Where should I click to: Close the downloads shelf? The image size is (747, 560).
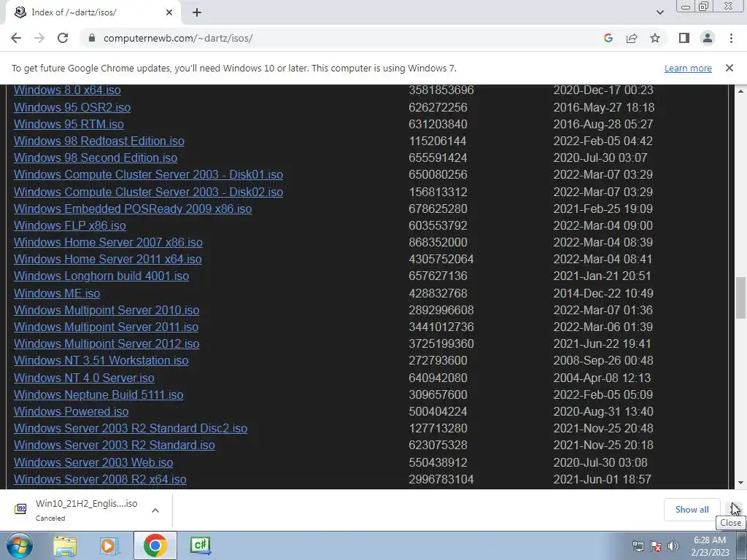[734, 510]
